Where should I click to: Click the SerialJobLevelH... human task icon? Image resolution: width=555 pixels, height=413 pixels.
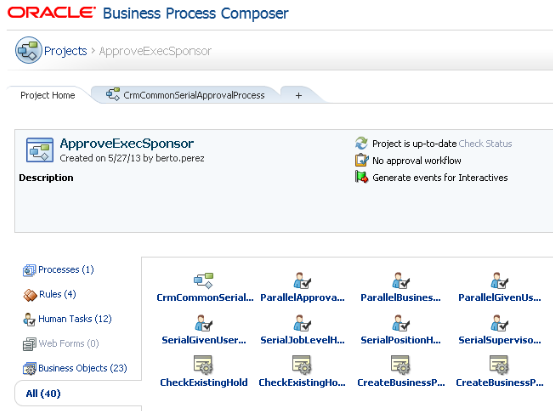tap(302, 323)
